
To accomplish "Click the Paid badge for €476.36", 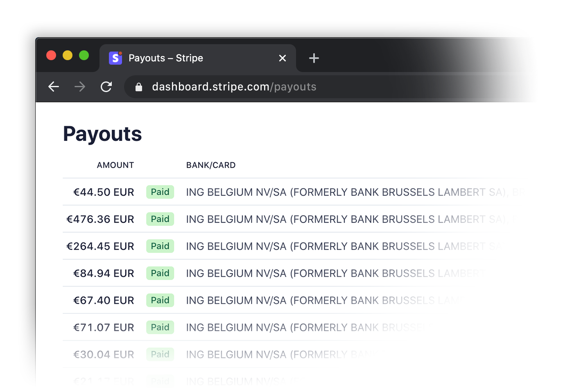I will 160,219.
